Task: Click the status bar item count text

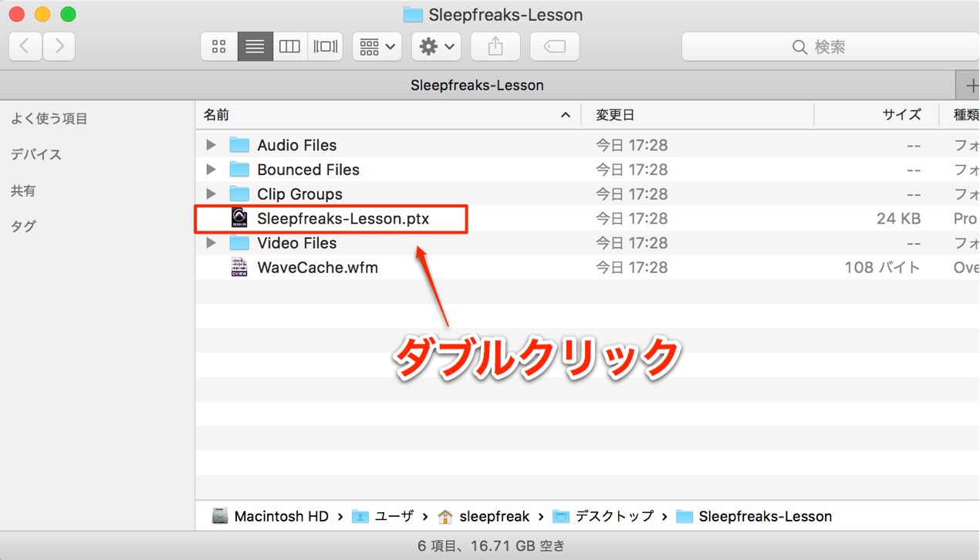Action: point(491,546)
